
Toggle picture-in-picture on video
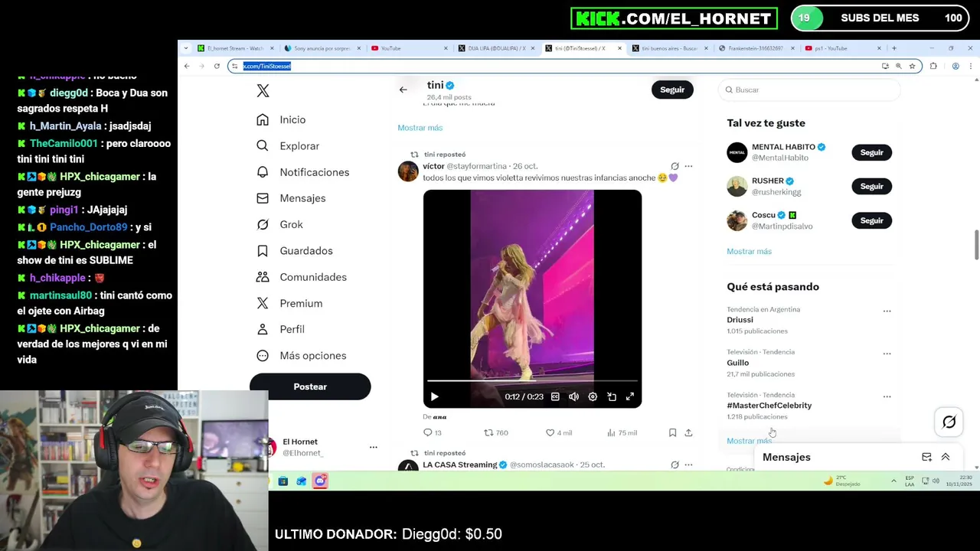[x=611, y=396]
